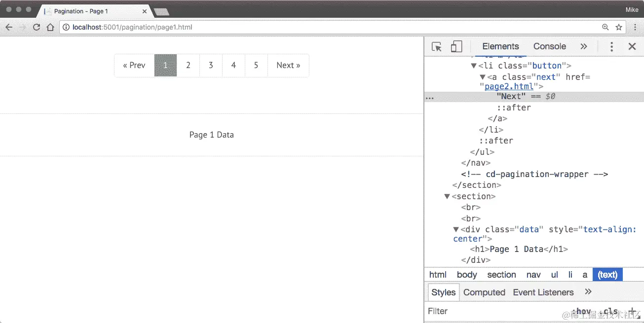Select the ::after row under "Next"
644x323 pixels.
click(514, 108)
